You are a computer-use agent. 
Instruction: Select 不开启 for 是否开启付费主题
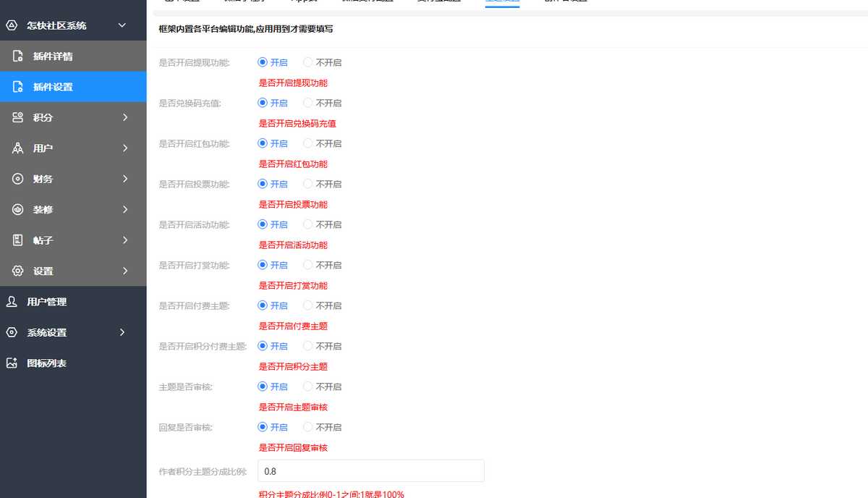click(x=322, y=305)
